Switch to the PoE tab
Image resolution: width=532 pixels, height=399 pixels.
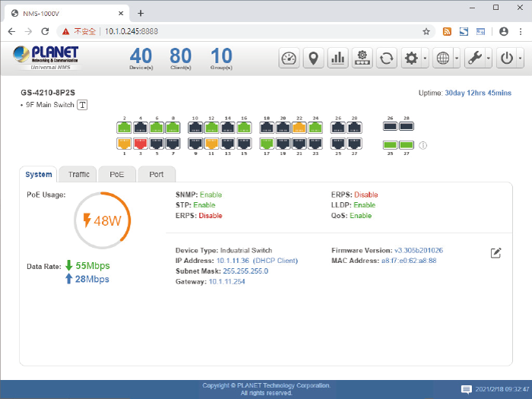pyautogui.click(x=117, y=174)
